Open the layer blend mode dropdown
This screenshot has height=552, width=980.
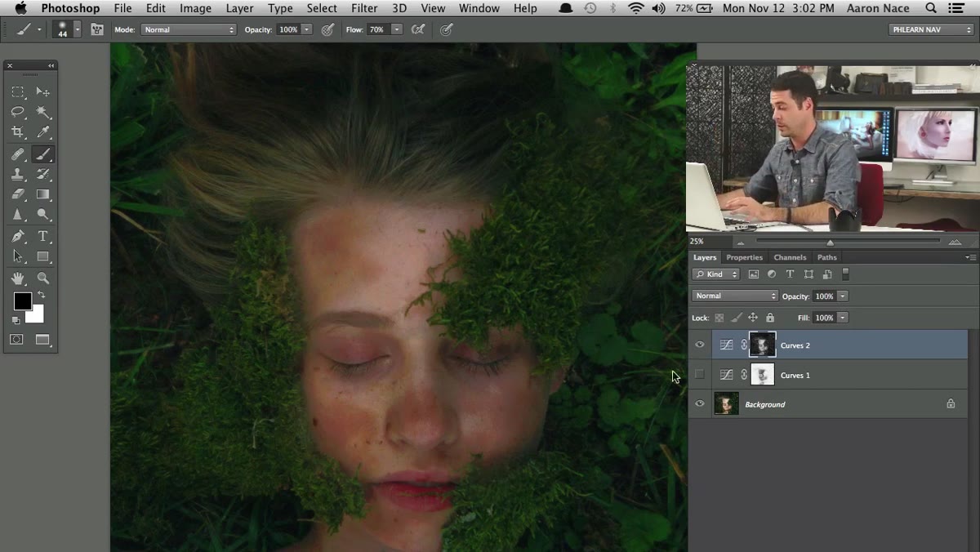(x=735, y=296)
